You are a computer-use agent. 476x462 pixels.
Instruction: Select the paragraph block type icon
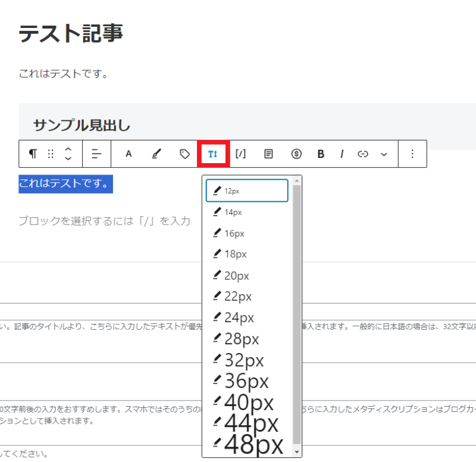pos(33,154)
